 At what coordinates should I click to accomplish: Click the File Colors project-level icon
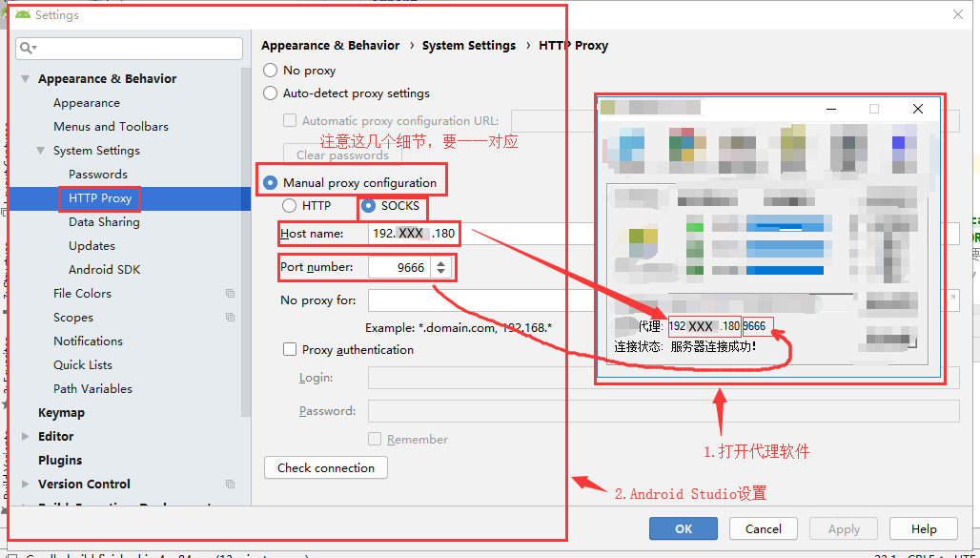point(230,293)
